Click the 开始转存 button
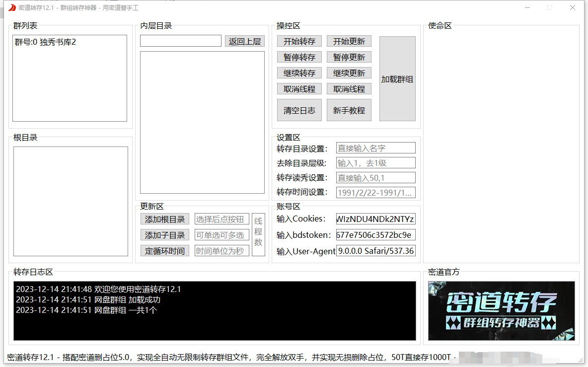This screenshot has width=588, height=367. [299, 41]
